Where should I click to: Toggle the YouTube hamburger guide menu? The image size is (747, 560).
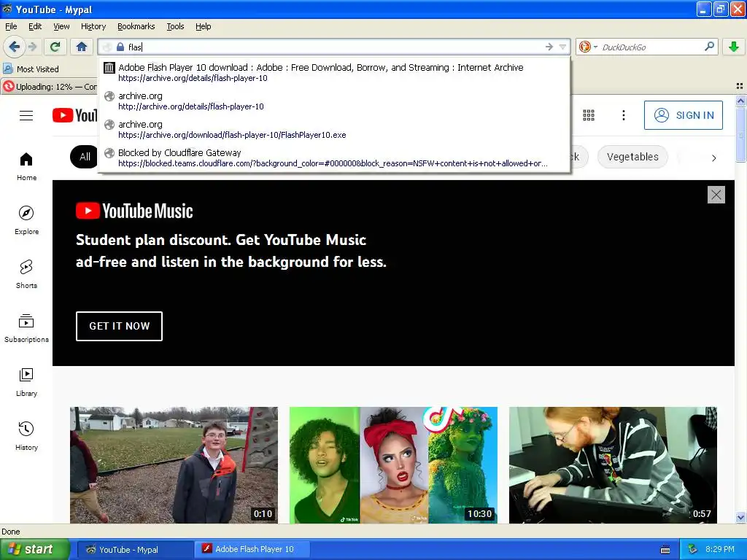(26, 115)
